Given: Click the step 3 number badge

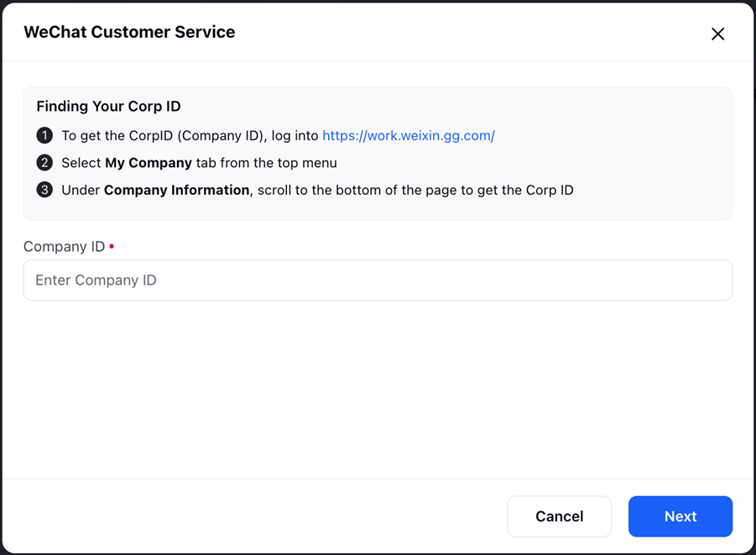Looking at the screenshot, I should click(44, 190).
